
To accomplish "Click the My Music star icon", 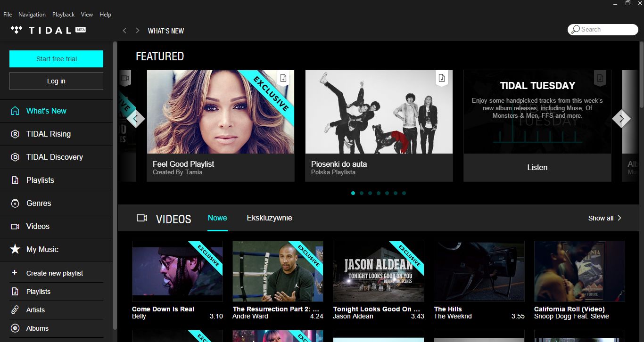I will tap(15, 250).
